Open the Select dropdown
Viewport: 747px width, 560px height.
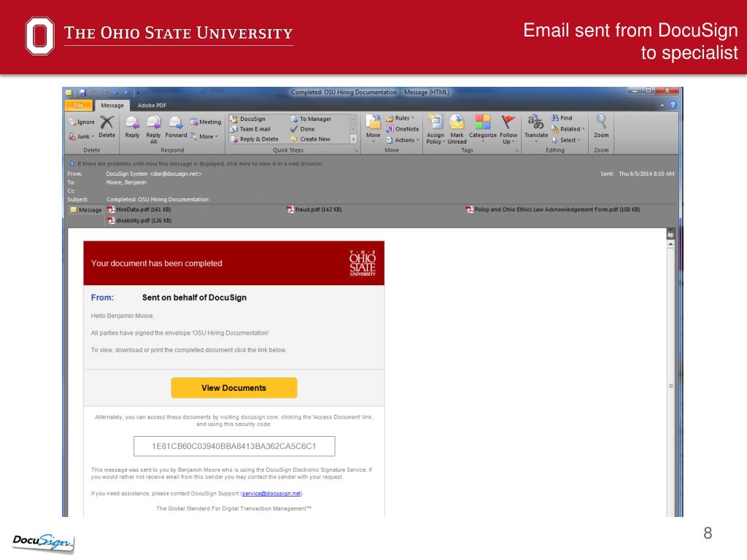click(x=566, y=140)
